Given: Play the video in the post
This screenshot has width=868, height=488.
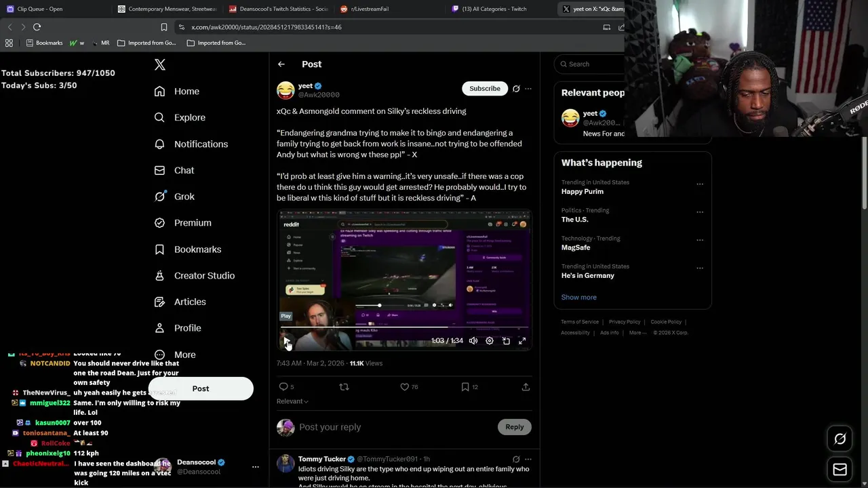Looking at the screenshot, I should pos(286,341).
